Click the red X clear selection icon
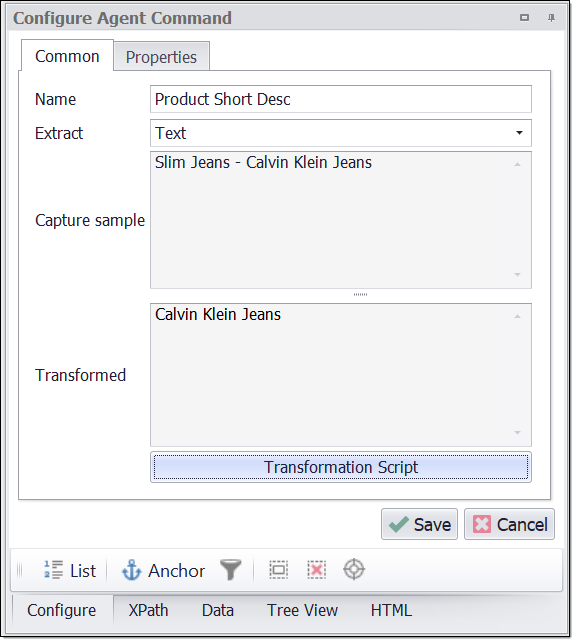The width and height of the screenshot is (575, 642). (317, 570)
